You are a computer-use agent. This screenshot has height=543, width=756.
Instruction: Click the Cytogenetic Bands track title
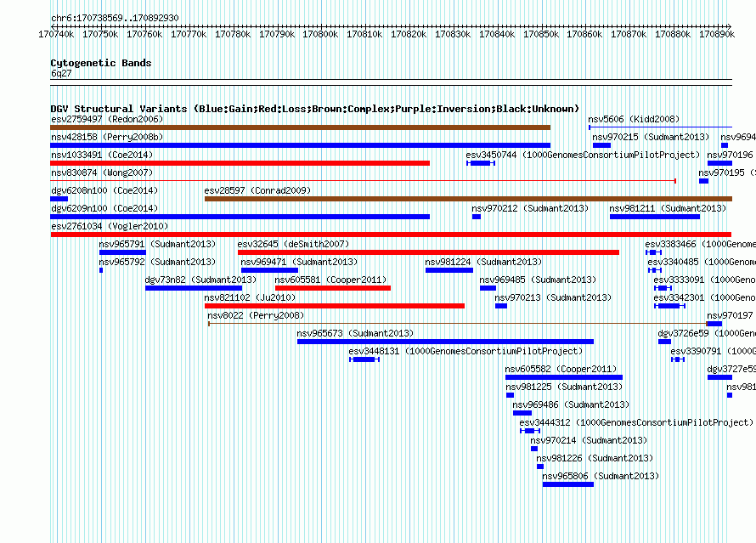101,63
